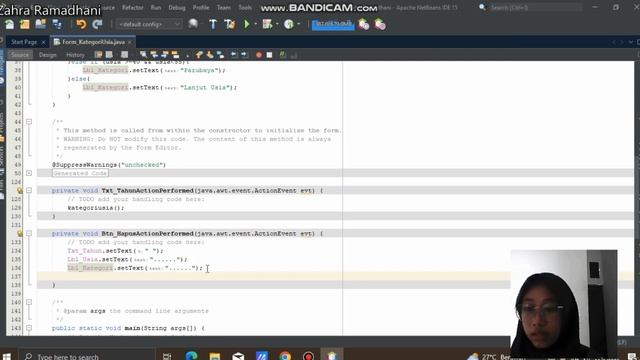Click the New Project toolbar icon
Viewport: 640px width, 360px height.
(x=25, y=24)
